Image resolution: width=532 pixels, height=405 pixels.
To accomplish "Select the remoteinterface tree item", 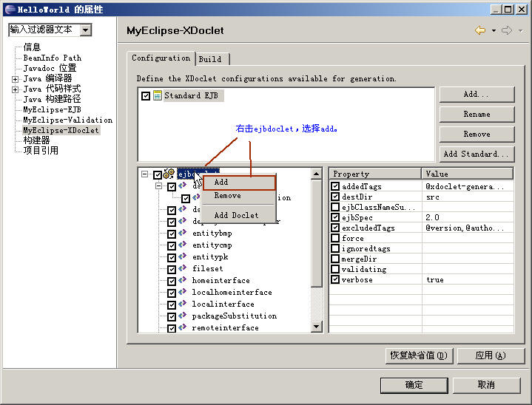I will (225, 328).
